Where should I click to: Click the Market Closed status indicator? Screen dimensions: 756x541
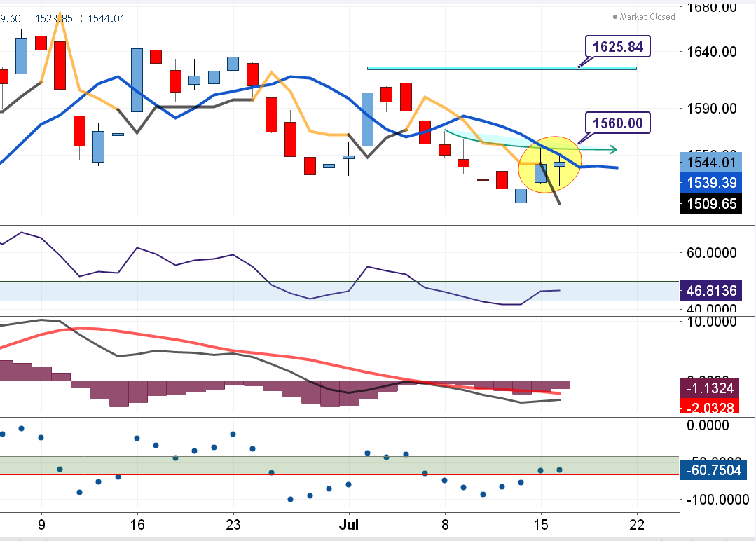pos(644,17)
